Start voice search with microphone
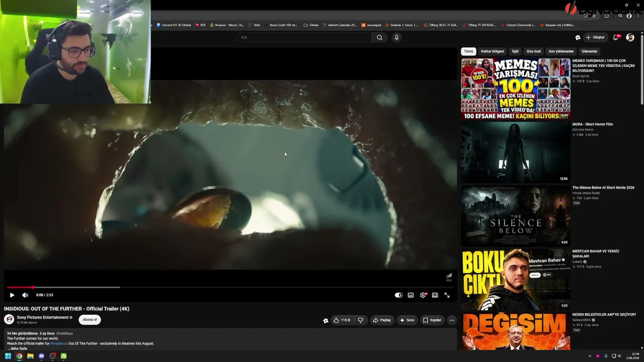Viewport: 644px width, 362px height. (396, 37)
